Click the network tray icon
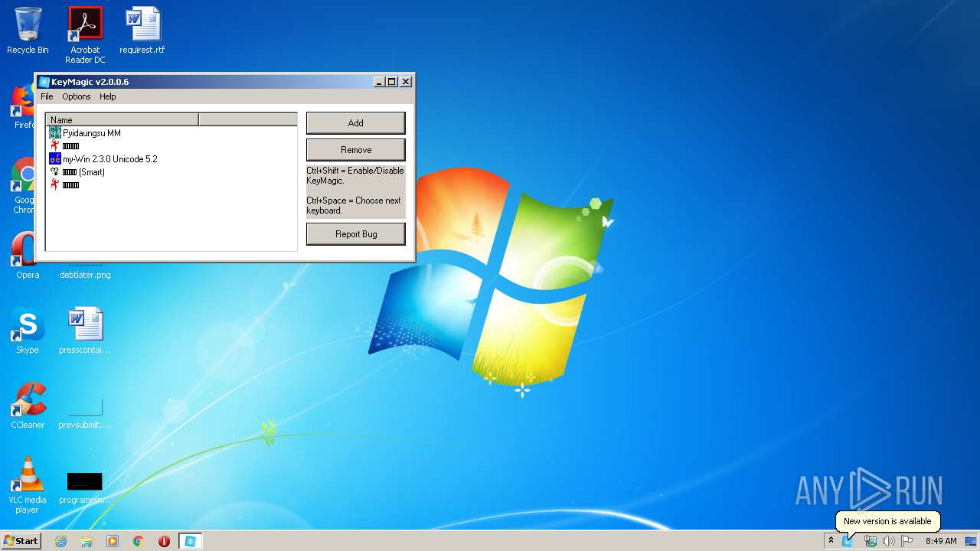The image size is (980, 551). pyautogui.click(x=871, y=541)
